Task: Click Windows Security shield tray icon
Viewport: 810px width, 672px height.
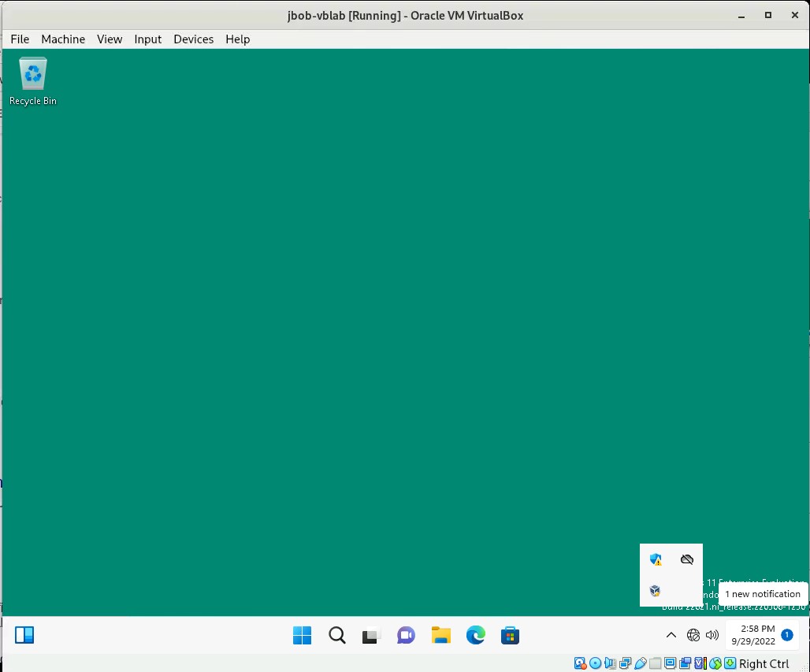Action: point(656,559)
